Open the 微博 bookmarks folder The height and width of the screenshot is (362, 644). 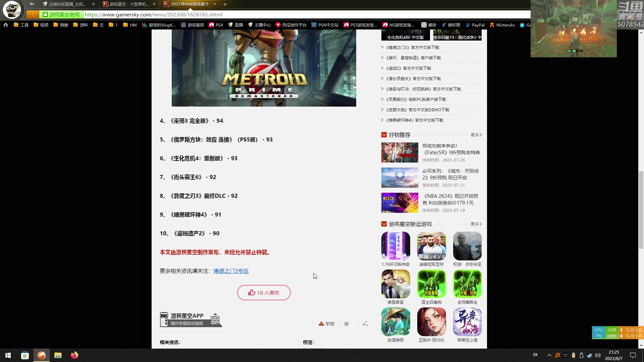pyautogui.click(x=61, y=25)
